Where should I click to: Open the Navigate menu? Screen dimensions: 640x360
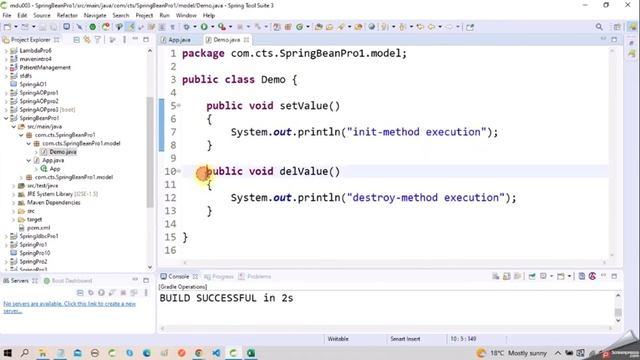tap(95, 15)
